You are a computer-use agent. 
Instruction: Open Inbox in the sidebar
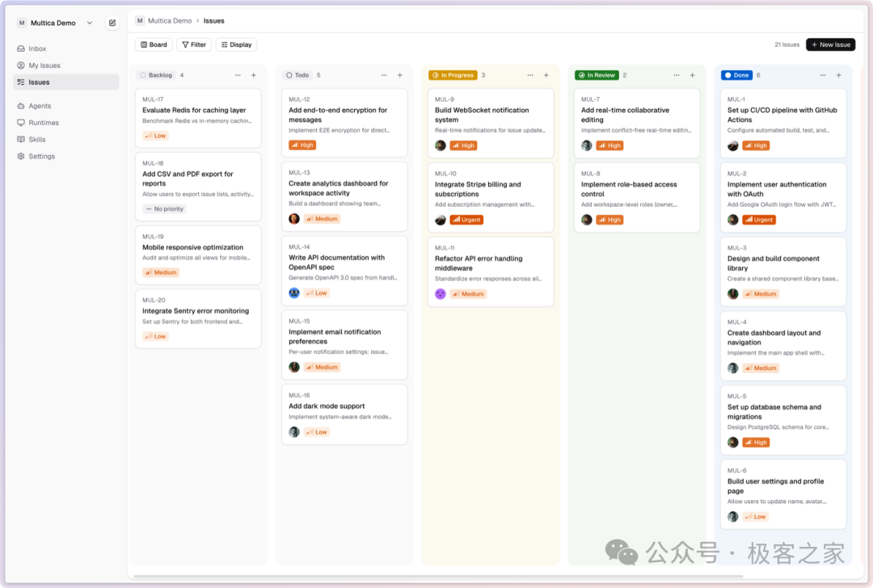click(x=65, y=48)
